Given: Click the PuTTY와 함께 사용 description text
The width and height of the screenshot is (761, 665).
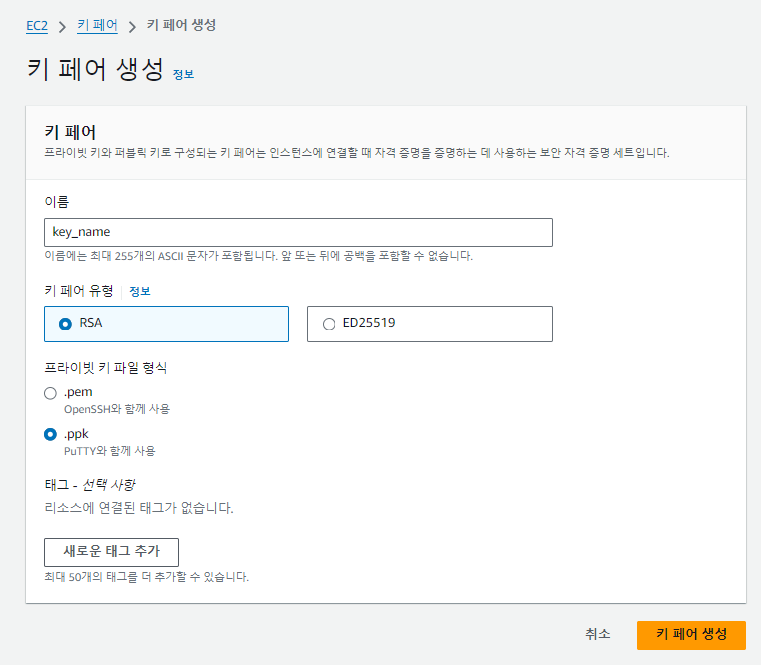Looking at the screenshot, I should (x=110, y=451).
